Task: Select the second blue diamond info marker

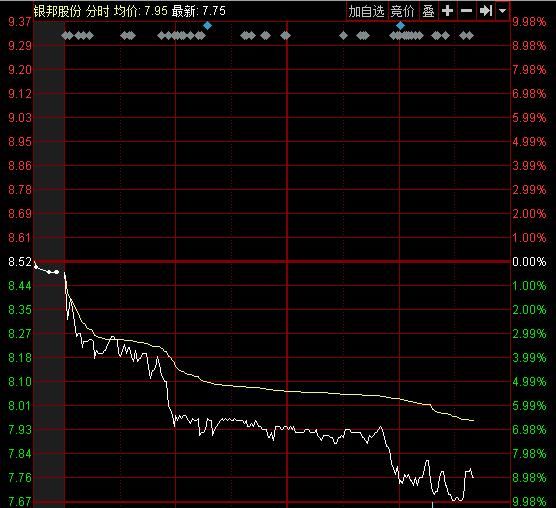Action: tap(400, 26)
